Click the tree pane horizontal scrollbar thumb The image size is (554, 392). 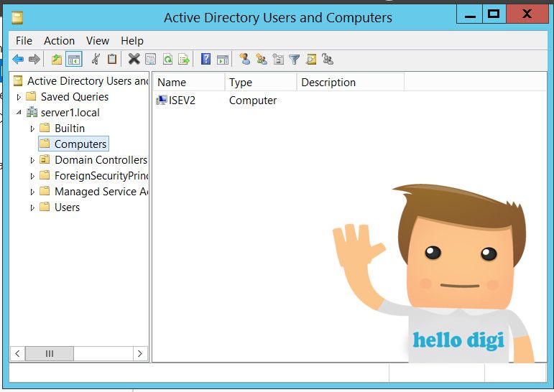[x=50, y=353]
